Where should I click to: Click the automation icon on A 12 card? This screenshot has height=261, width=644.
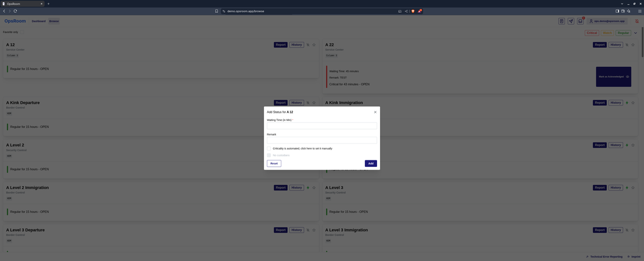pyautogui.click(x=307, y=45)
